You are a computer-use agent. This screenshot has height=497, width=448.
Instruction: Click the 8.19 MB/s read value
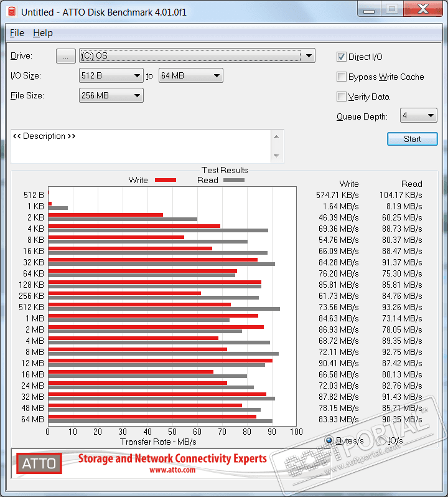[404, 207]
